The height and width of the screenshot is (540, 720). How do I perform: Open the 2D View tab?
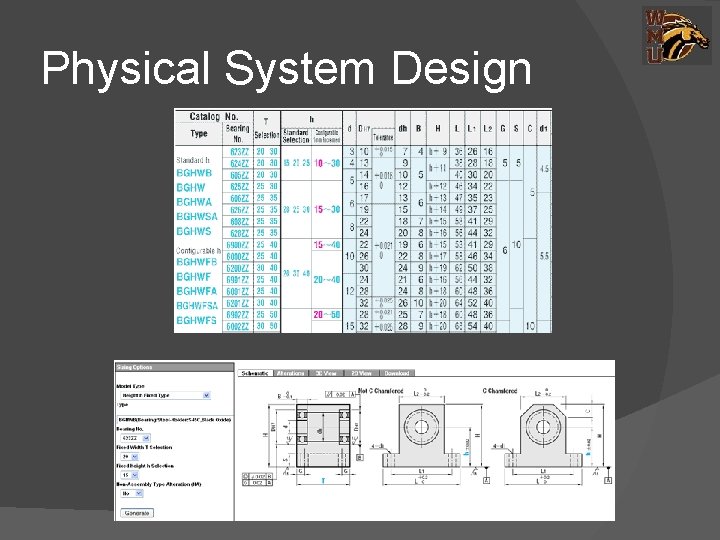(x=361, y=373)
